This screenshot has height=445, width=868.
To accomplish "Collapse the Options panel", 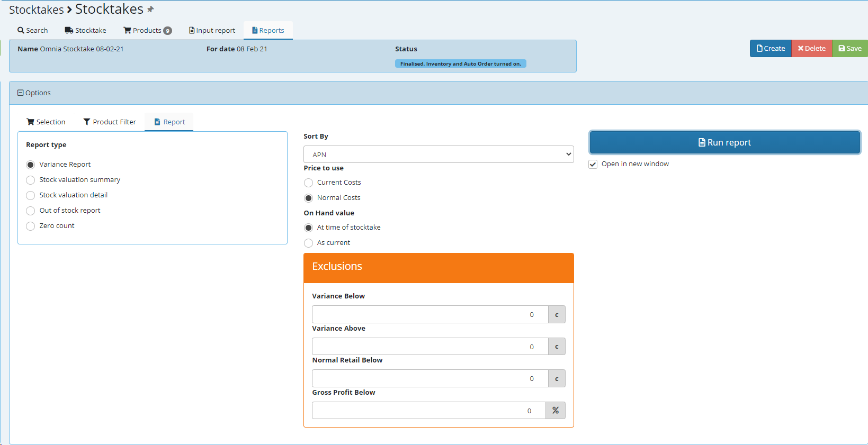I will click(x=21, y=93).
